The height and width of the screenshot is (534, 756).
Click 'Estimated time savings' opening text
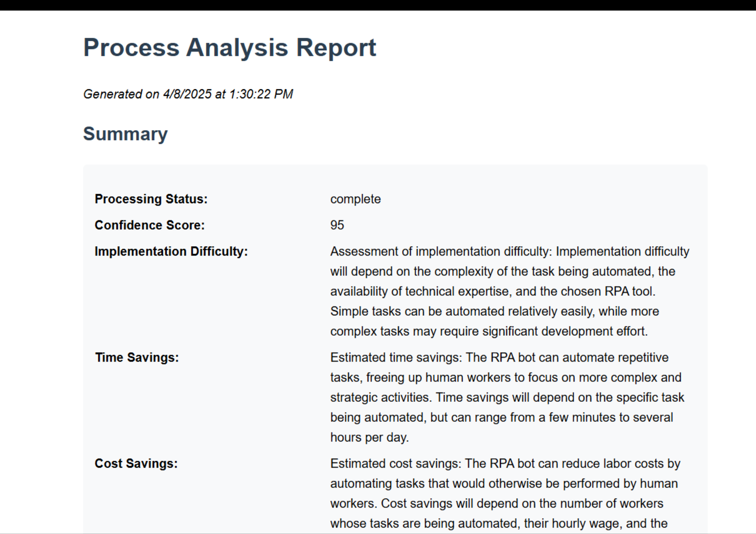[x=396, y=358]
